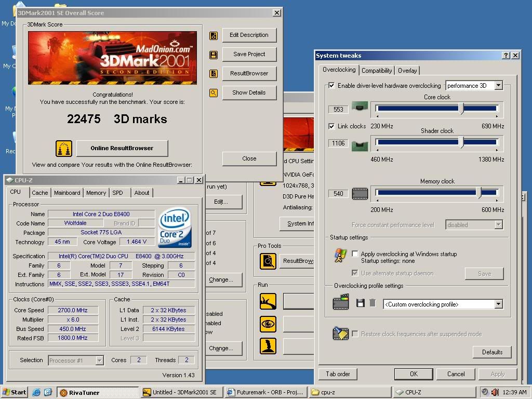Screen dimensions: 532x399
Task: Click the Online ResultBrowser tree icon
Action: coord(64,149)
